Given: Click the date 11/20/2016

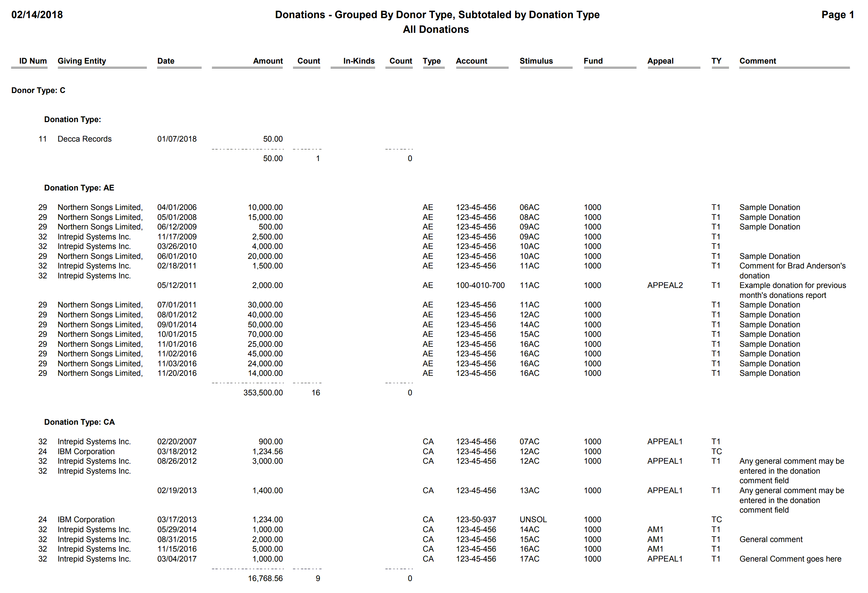Looking at the screenshot, I should [177, 373].
